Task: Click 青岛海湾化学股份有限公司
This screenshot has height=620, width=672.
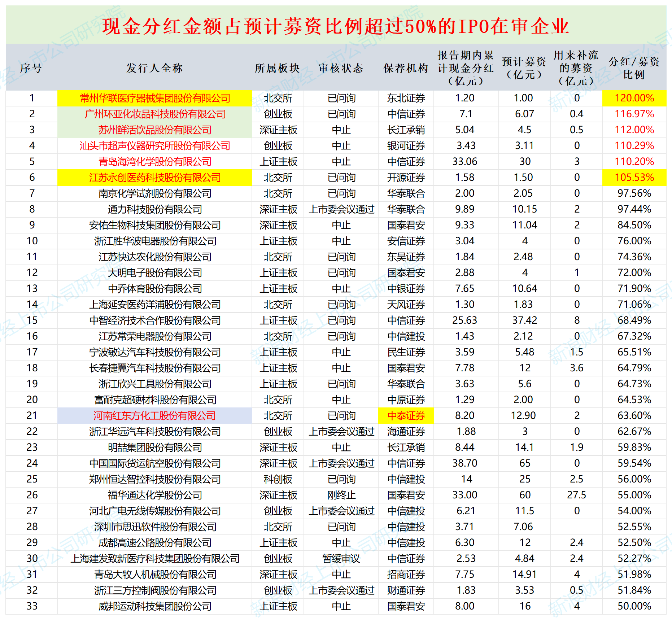Action: point(155,162)
